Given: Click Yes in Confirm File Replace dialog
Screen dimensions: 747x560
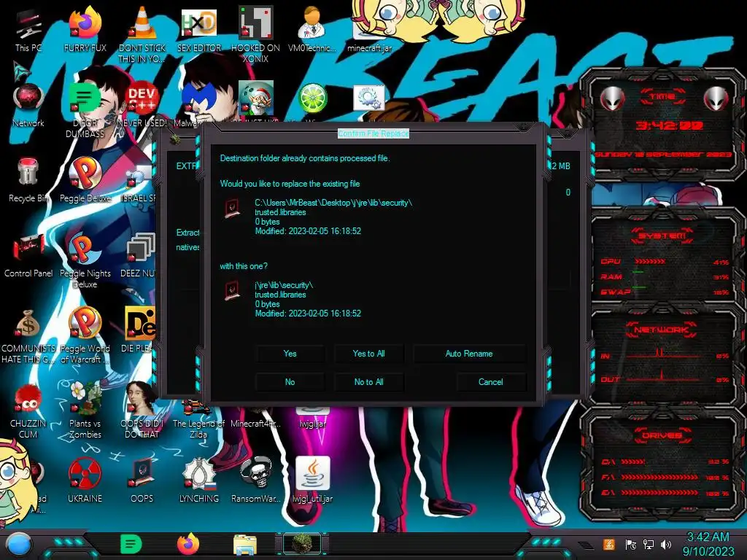Looking at the screenshot, I should 290,354.
